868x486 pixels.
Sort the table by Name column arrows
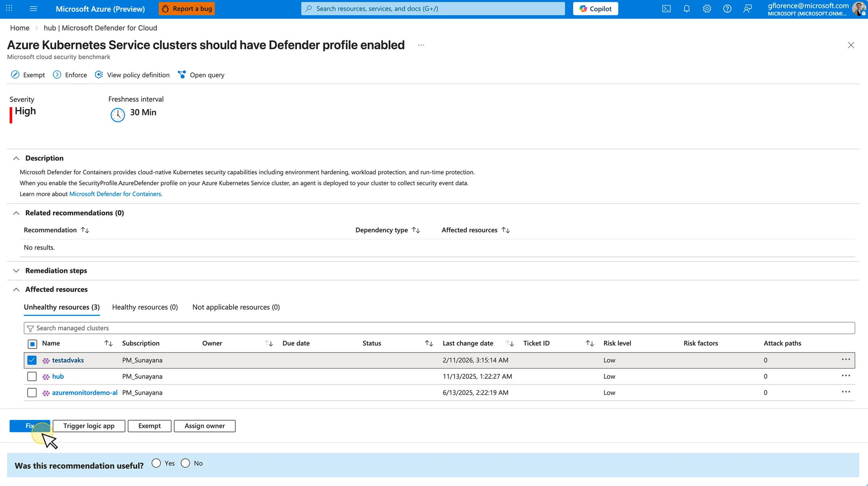108,343
